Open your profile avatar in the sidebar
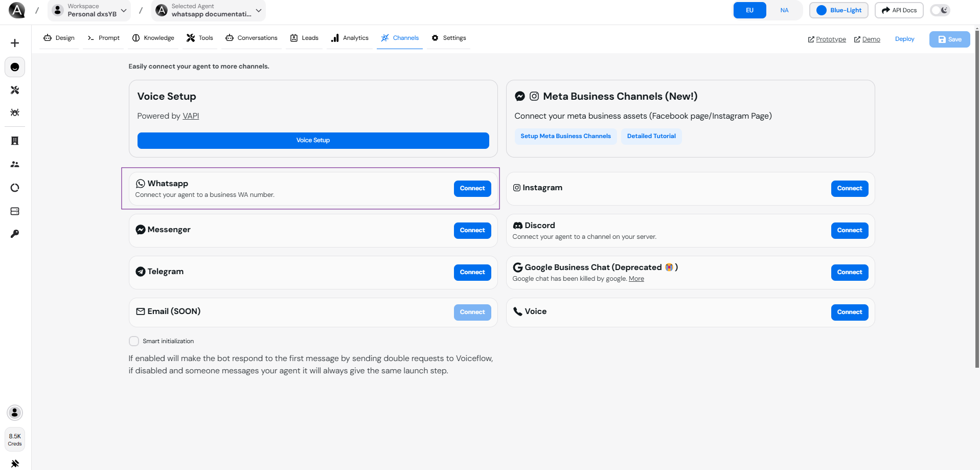The image size is (980, 470). tap(14, 413)
